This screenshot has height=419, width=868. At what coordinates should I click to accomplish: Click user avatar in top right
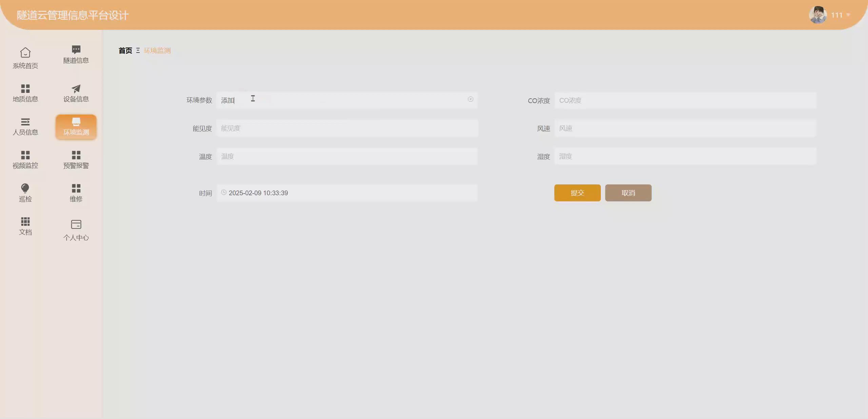[817, 15]
